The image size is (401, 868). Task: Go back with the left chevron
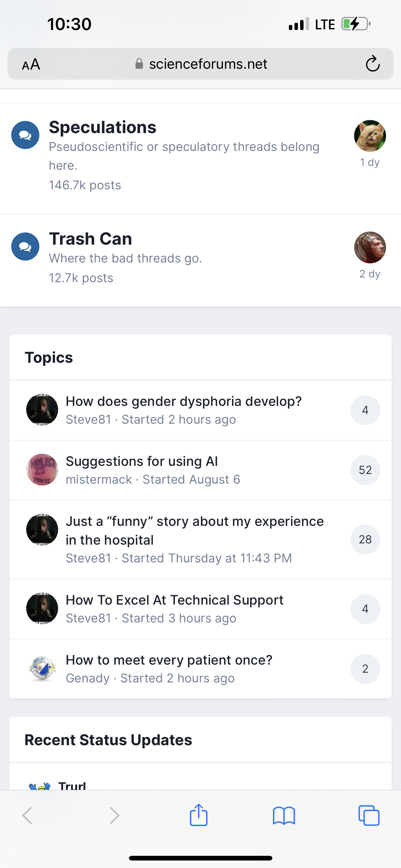pyautogui.click(x=27, y=816)
